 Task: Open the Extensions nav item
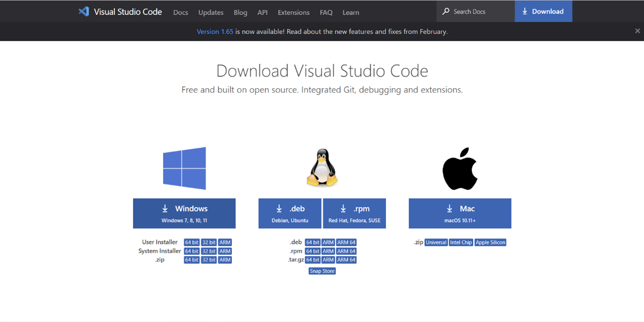point(294,12)
